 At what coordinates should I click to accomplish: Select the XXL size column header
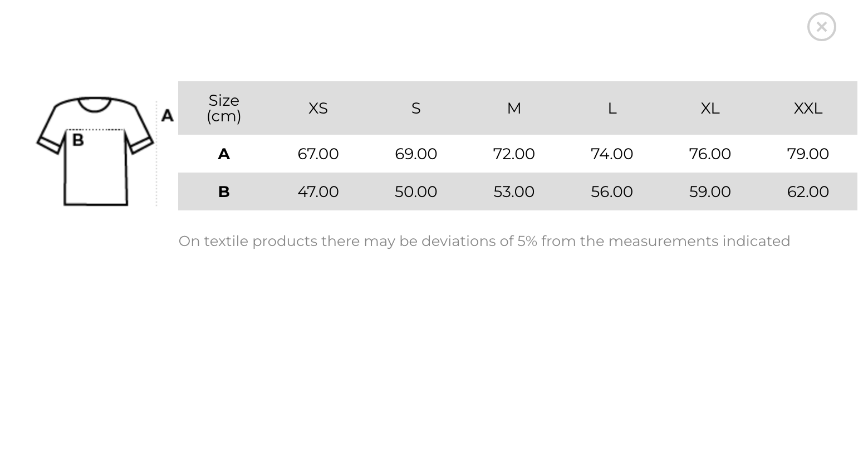808,108
